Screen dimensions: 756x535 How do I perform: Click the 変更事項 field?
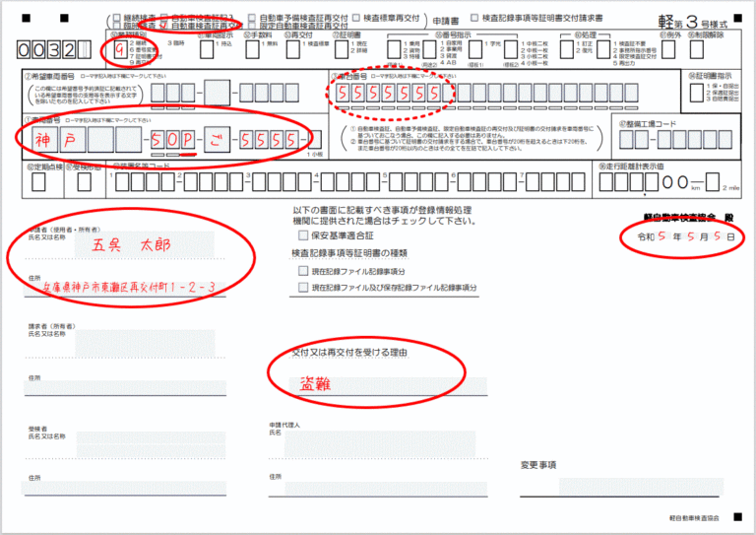coord(641,487)
